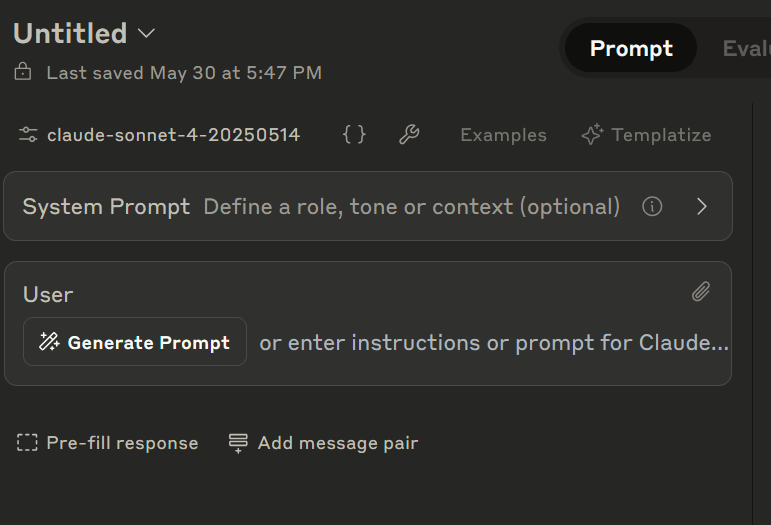Click the Generate Prompt magic wand icon
Viewport: 771px width, 525px height.
49,342
